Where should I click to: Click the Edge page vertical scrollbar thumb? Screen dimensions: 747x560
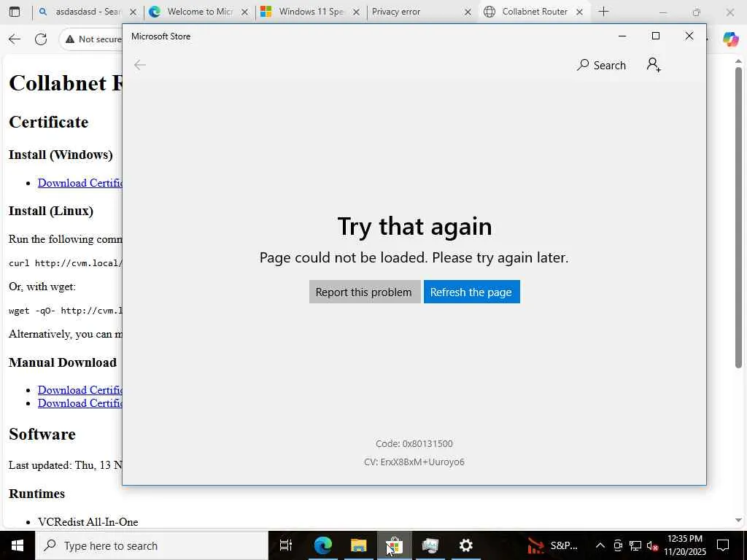(738, 217)
